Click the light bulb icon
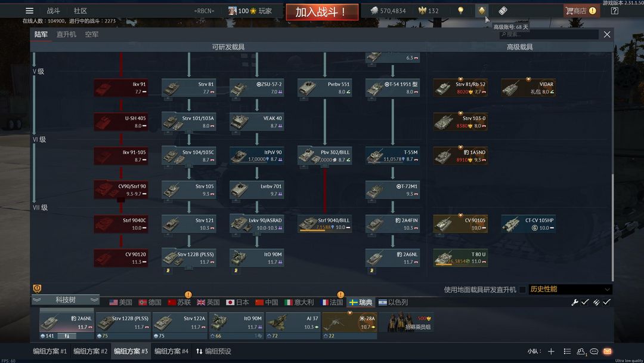 click(x=460, y=11)
